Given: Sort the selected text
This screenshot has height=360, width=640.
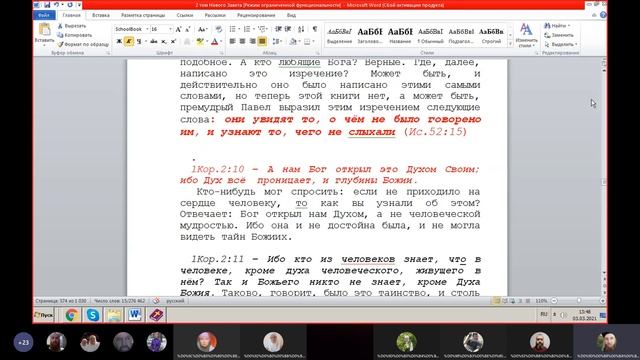Looking at the screenshot, I should 301,29.
